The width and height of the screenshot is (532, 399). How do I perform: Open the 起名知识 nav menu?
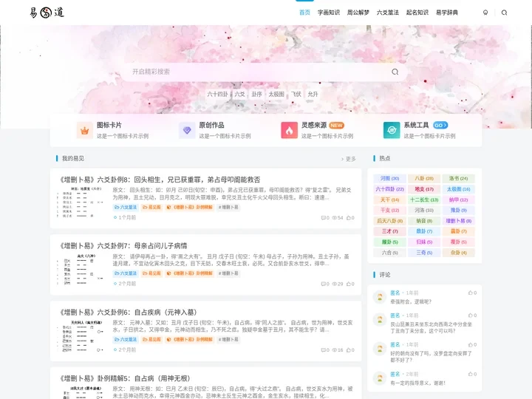417,13
